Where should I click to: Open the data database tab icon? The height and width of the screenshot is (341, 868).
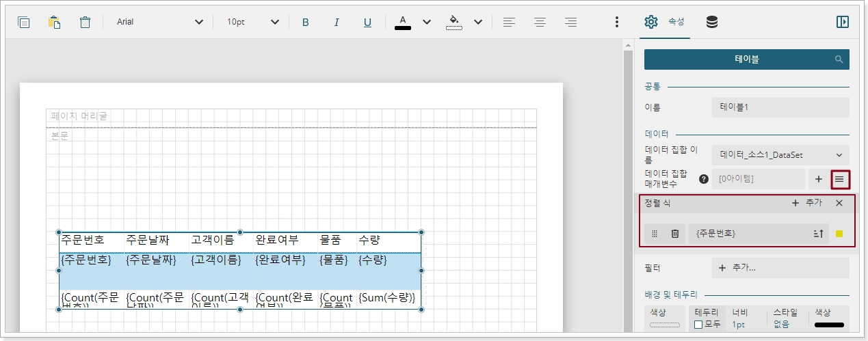click(x=712, y=22)
